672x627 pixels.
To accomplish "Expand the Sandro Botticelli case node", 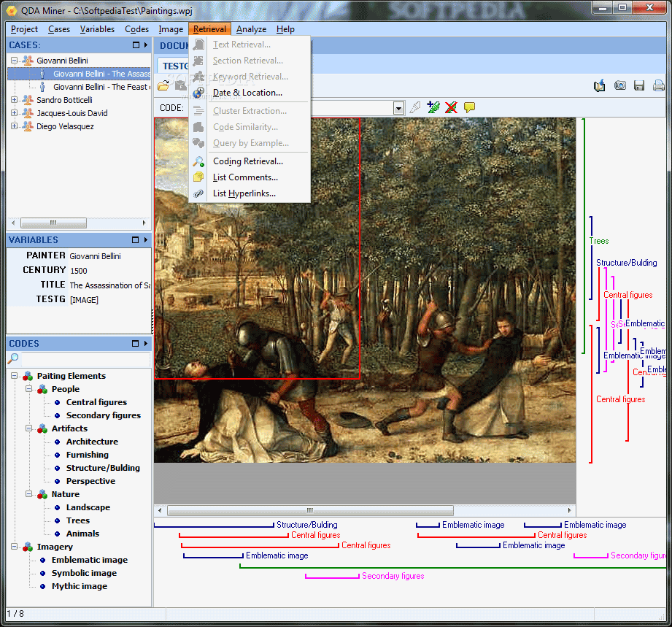I will (x=14, y=100).
